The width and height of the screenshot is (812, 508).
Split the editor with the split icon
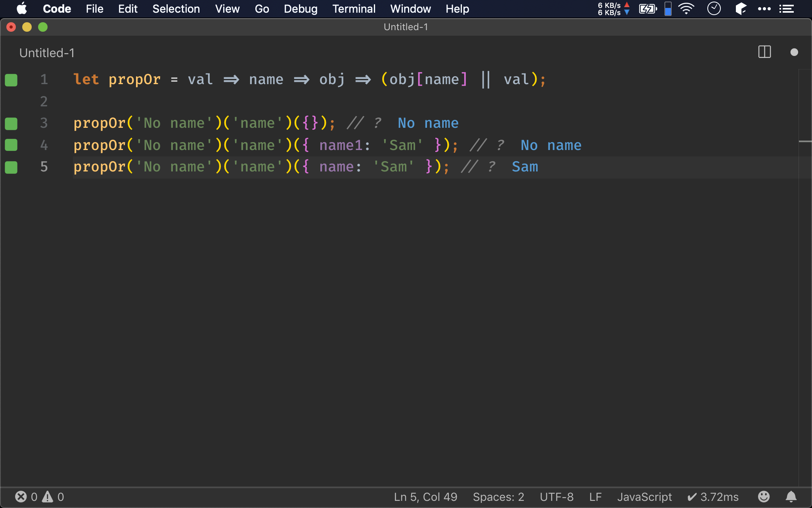pos(764,52)
